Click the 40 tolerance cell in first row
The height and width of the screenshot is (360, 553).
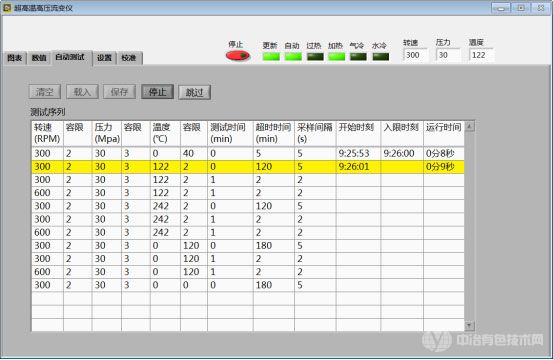pyautogui.click(x=194, y=153)
